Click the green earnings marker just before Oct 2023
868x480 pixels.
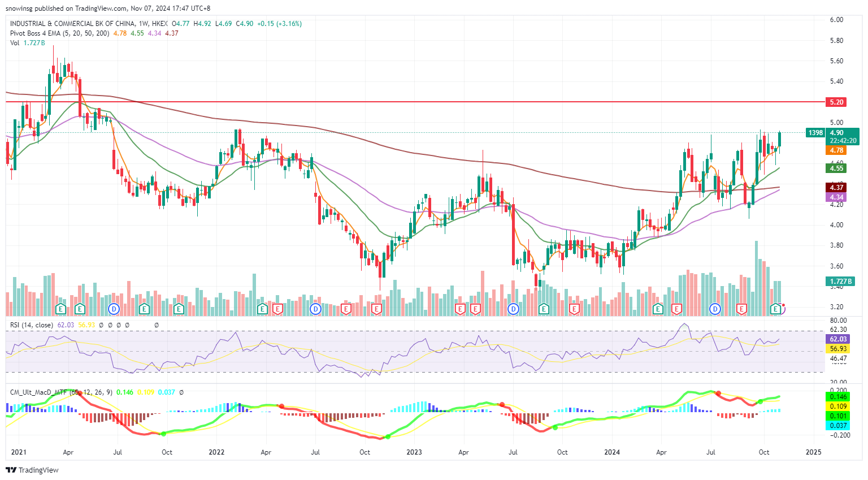tap(544, 309)
